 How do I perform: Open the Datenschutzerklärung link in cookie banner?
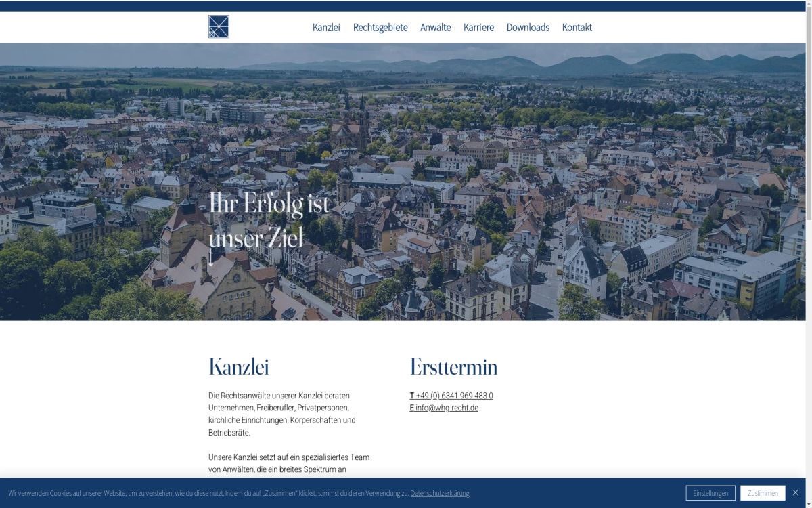(x=439, y=493)
